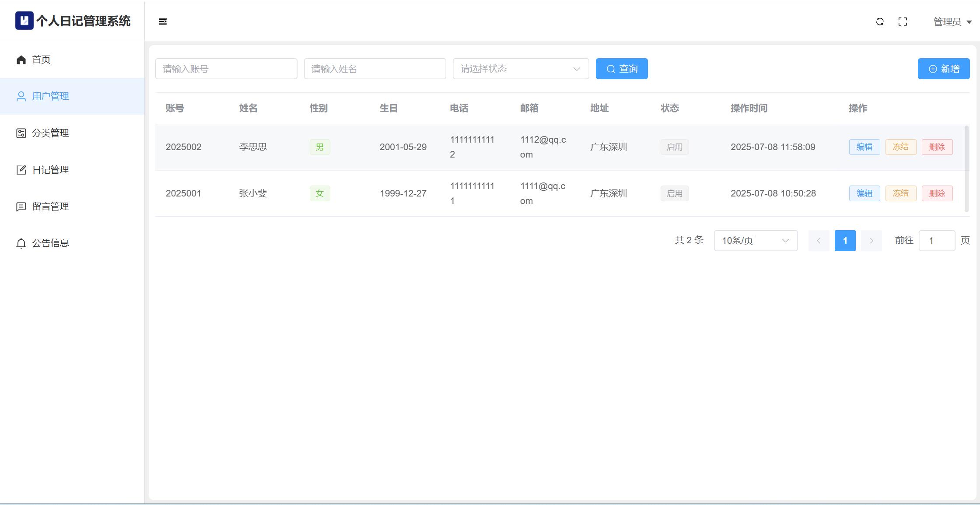Toggle fullscreen mode icon
Image resolution: width=980 pixels, height=505 pixels.
click(903, 21)
